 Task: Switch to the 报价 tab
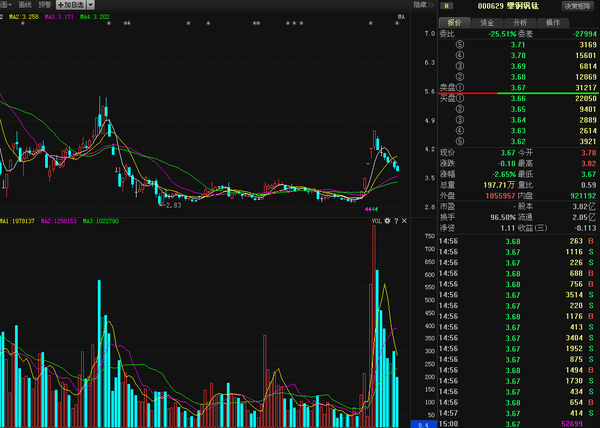pyautogui.click(x=455, y=23)
